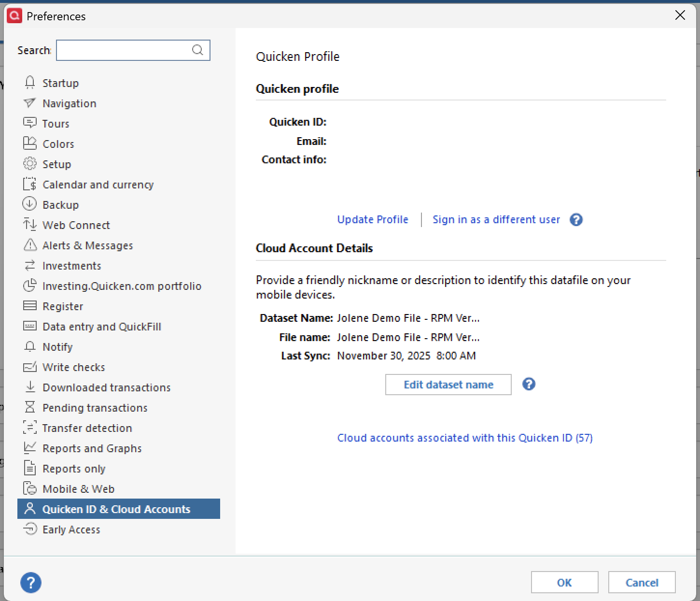700x601 pixels.
Task: Click the magnifying glass in the search box
Action: pyautogui.click(x=197, y=50)
